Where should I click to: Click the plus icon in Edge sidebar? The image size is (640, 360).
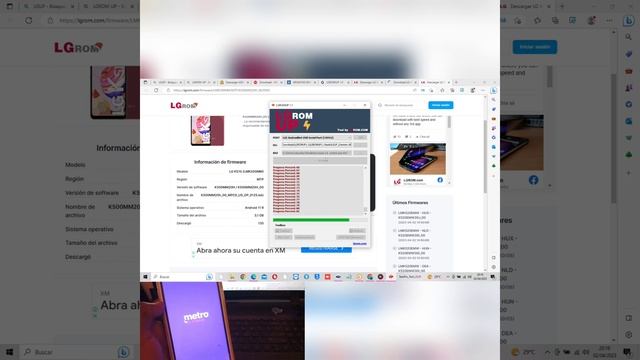[x=629, y=173]
